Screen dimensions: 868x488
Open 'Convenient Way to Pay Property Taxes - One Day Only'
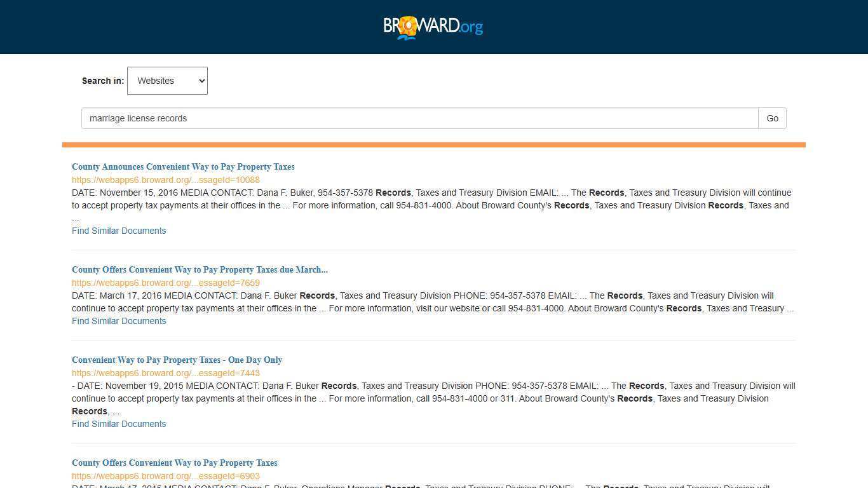click(177, 360)
